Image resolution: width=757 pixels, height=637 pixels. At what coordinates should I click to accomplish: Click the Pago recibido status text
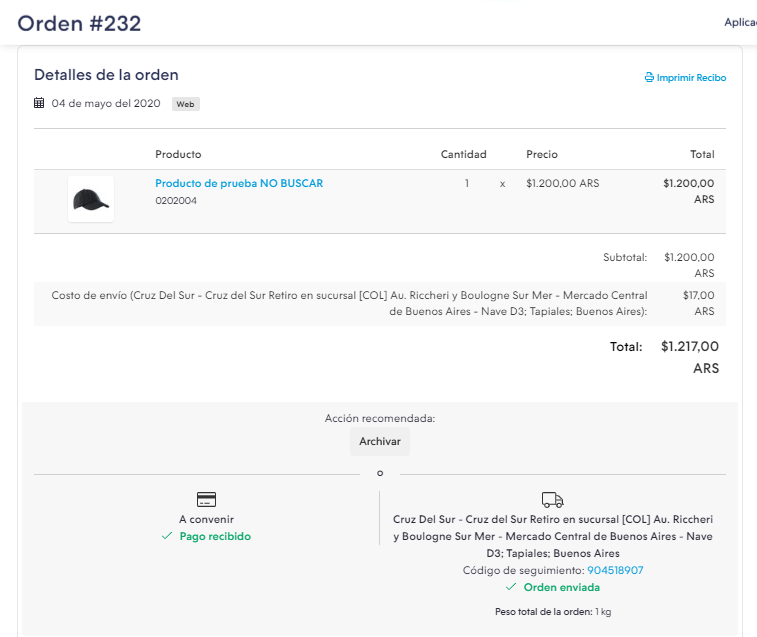click(215, 537)
